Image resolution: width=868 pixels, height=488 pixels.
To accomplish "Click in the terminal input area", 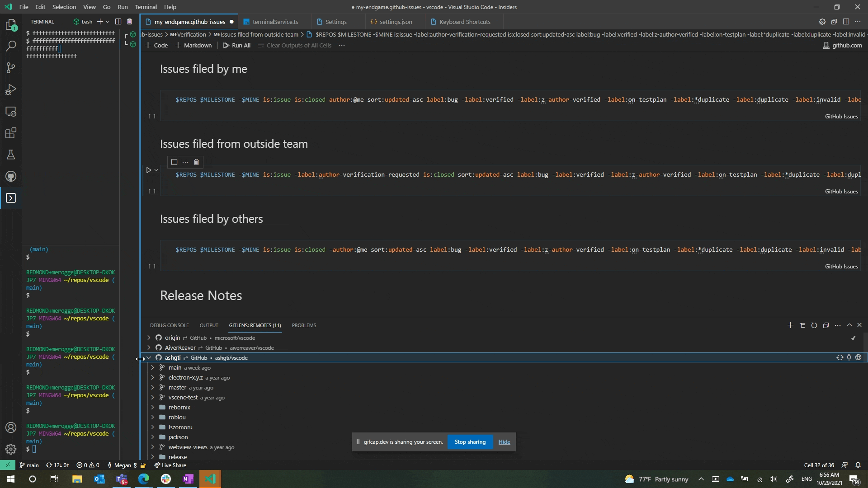I will pos(68,450).
